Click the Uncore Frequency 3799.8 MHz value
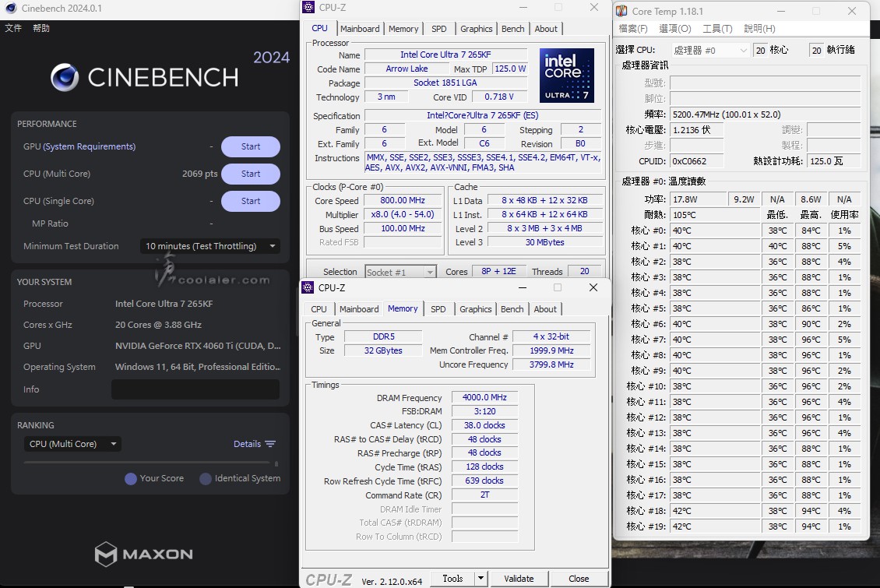 pos(551,364)
